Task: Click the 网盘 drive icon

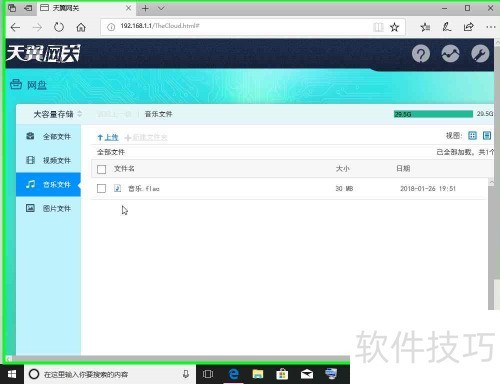Action: pyautogui.click(x=16, y=85)
